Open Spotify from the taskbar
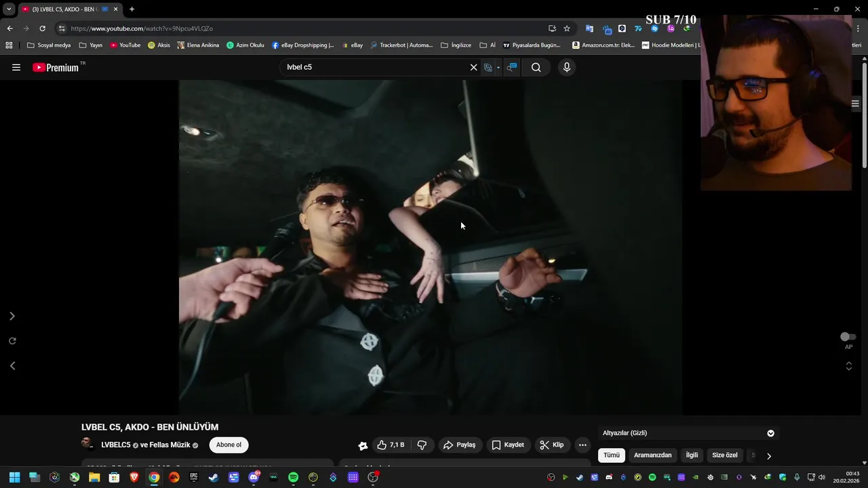This screenshot has width=868, height=488. click(293, 477)
